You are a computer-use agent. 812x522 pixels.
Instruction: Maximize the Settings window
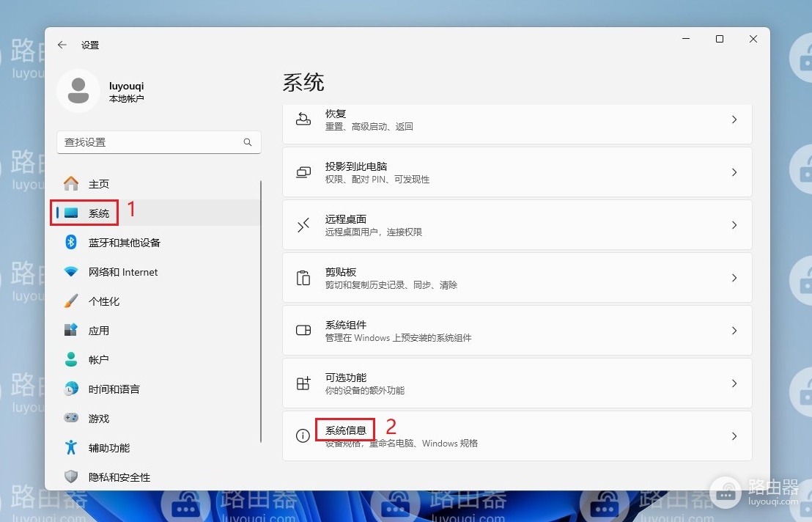(x=720, y=39)
